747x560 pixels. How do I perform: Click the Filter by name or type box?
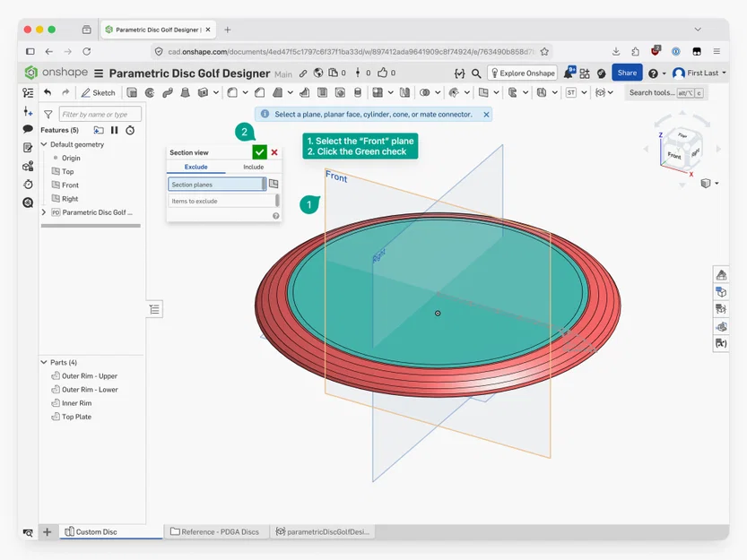click(100, 115)
